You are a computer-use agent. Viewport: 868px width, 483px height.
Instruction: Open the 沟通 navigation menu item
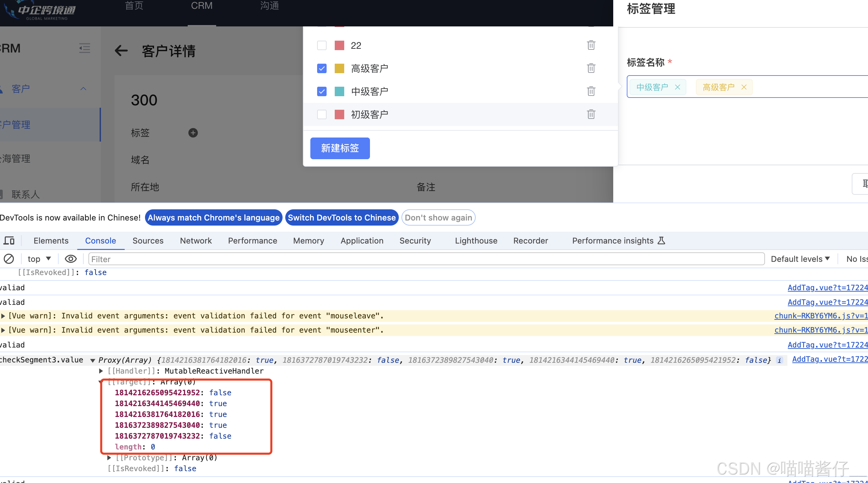[269, 6]
